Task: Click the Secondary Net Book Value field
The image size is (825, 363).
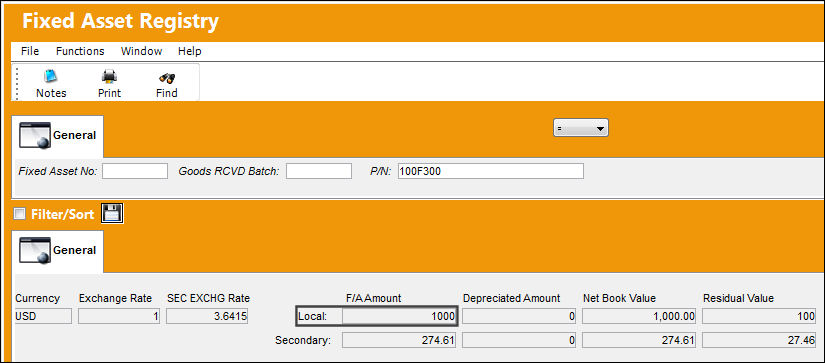Action: [639, 340]
